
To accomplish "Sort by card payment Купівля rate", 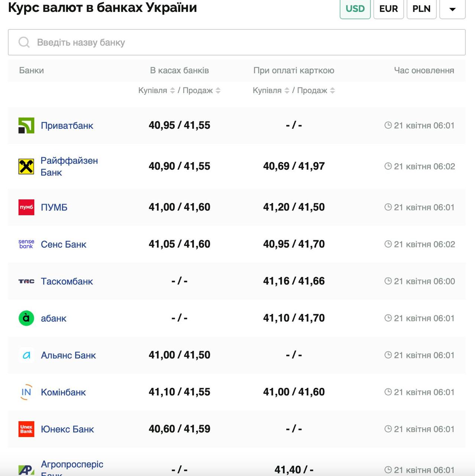I will tap(287, 90).
